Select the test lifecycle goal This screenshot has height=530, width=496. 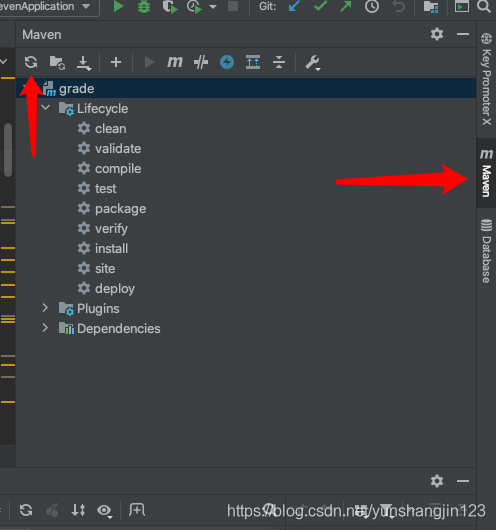[x=105, y=189]
